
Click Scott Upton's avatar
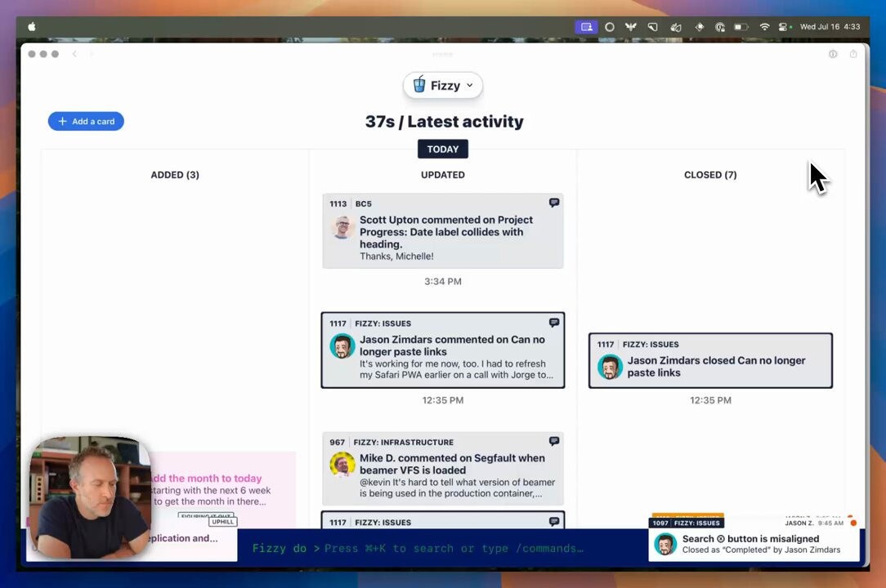(x=342, y=226)
